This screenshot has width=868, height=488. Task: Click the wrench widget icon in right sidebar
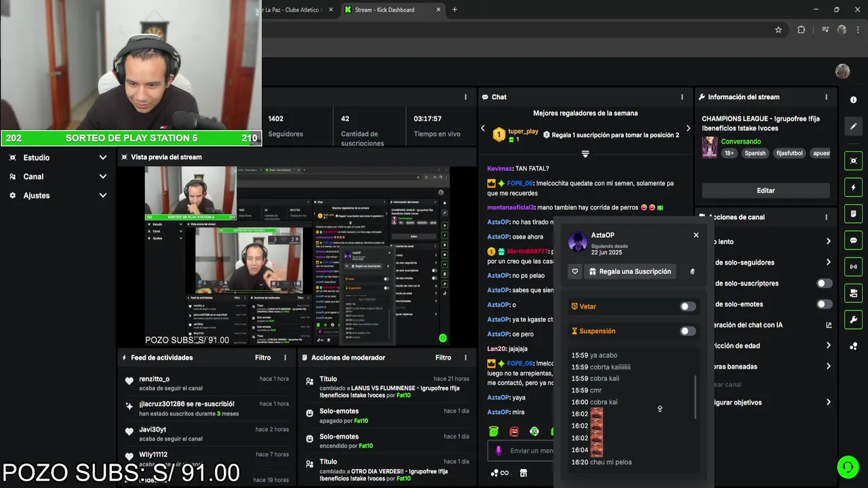click(x=853, y=319)
